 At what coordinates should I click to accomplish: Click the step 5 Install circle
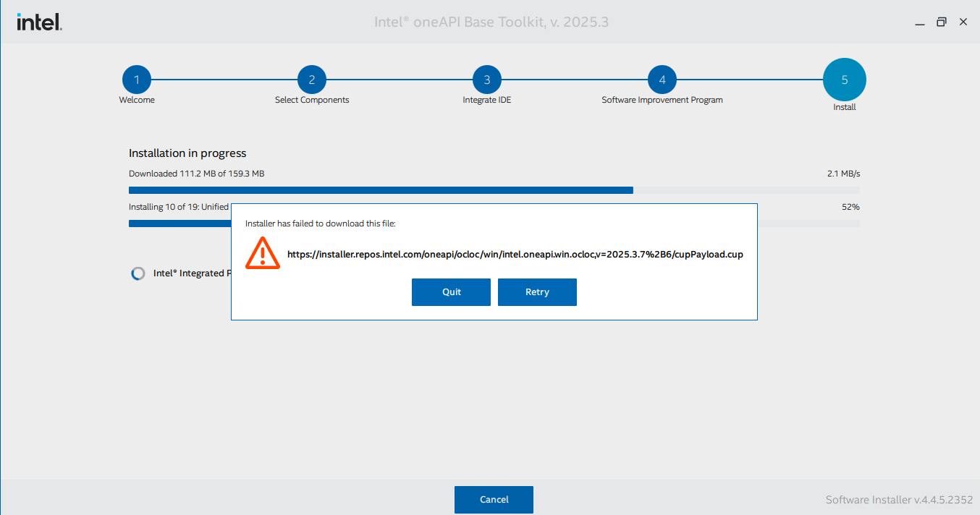pyautogui.click(x=844, y=80)
